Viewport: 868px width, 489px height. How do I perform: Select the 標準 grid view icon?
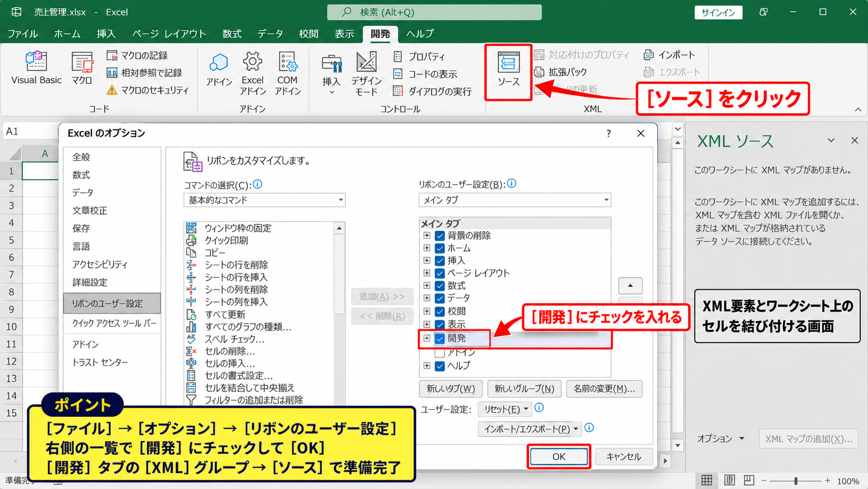(x=707, y=480)
